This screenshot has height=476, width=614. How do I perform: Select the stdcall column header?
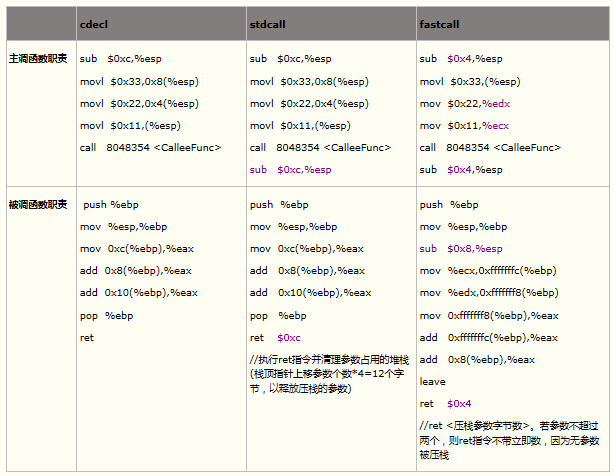pos(268,22)
